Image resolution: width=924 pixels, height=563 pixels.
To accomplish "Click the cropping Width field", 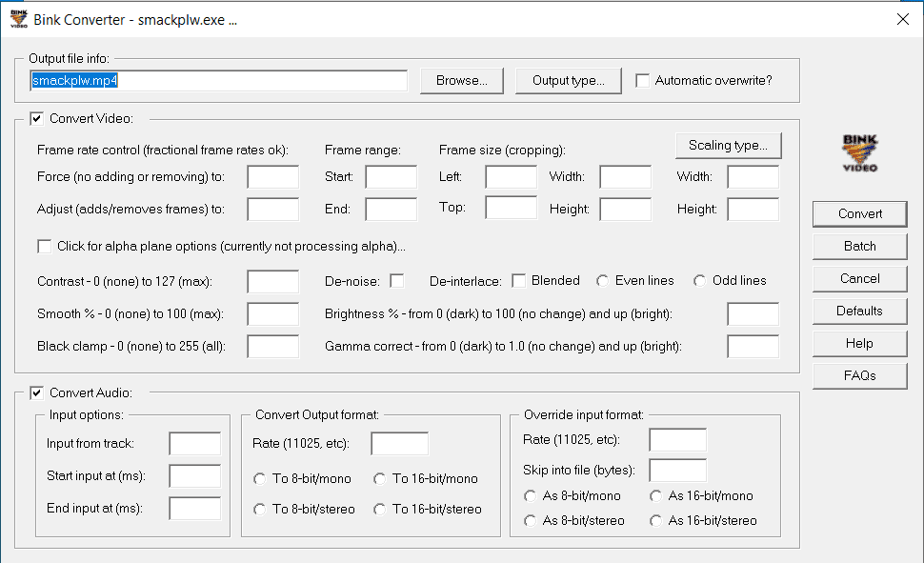I will pyautogui.click(x=625, y=177).
